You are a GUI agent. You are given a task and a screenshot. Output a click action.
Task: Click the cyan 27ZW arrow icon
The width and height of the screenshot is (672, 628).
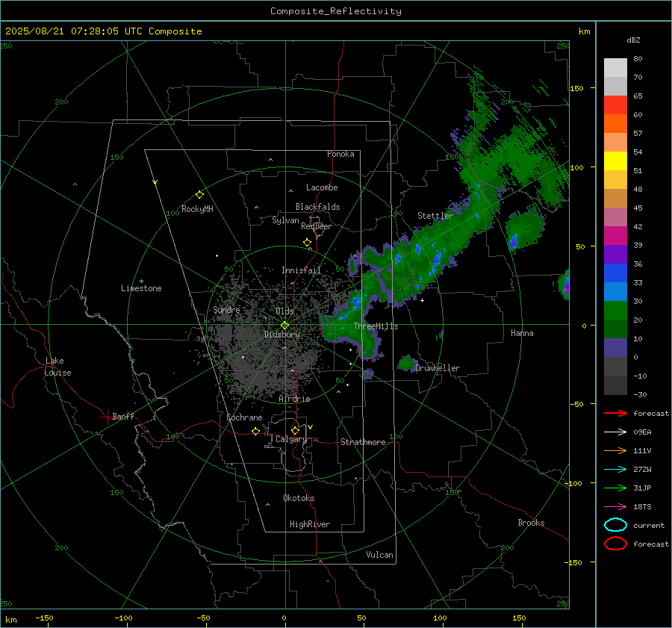(x=615, y=470)
